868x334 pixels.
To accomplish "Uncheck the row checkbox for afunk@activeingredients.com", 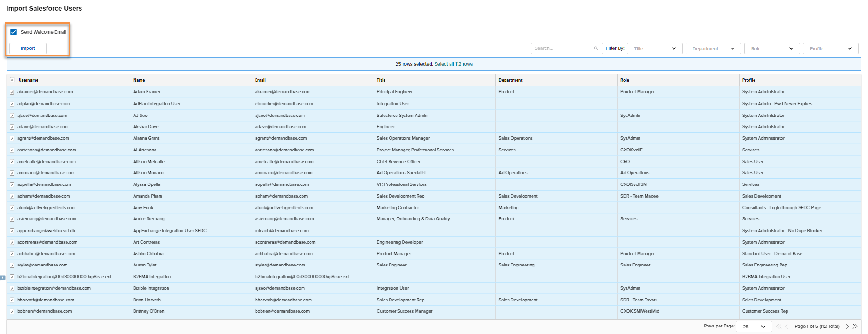I will tap(12, 208).
